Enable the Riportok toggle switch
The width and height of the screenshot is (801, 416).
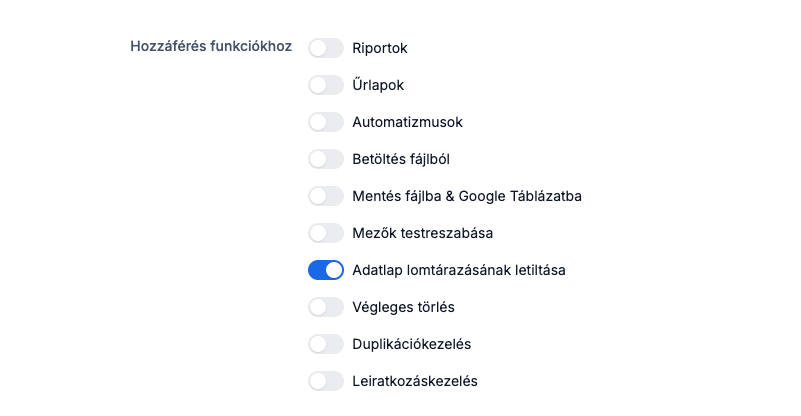click(326, 48)
